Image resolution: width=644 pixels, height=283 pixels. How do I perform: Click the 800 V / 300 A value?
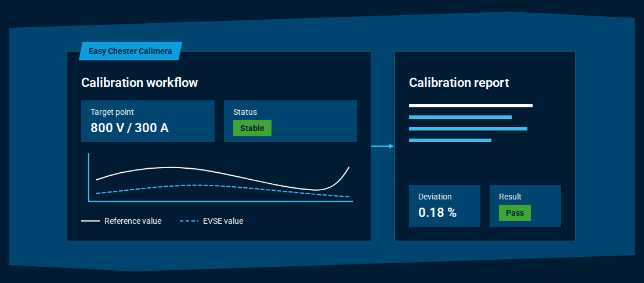(129, 128)
